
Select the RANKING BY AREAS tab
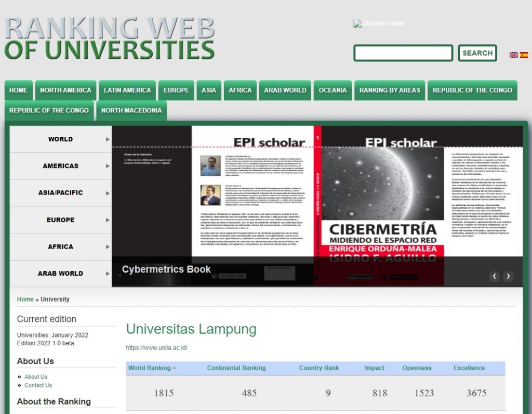390,90
